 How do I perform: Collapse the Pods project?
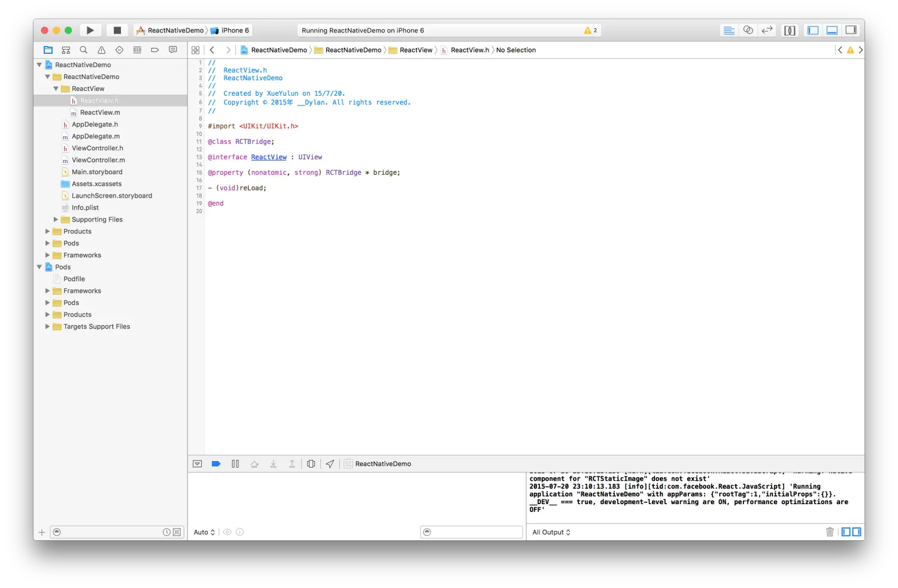click(40, 267)
